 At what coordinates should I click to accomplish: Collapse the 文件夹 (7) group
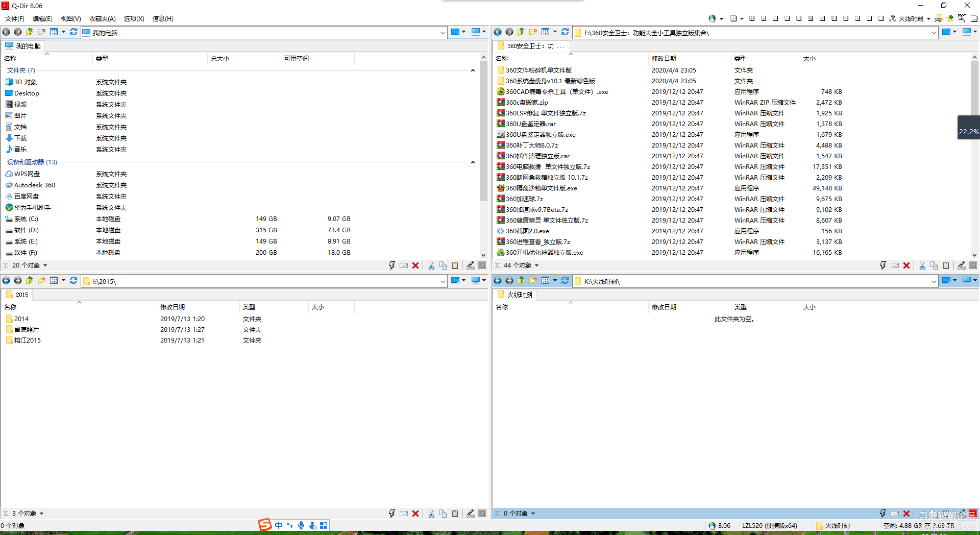point(473,70)
